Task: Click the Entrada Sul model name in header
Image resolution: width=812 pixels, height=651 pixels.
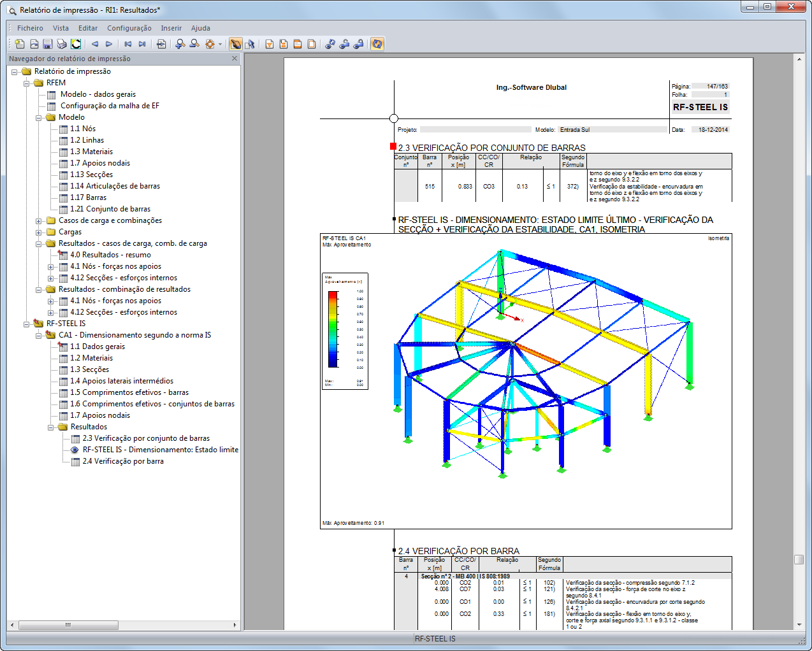Action: (x=575, y=129)
